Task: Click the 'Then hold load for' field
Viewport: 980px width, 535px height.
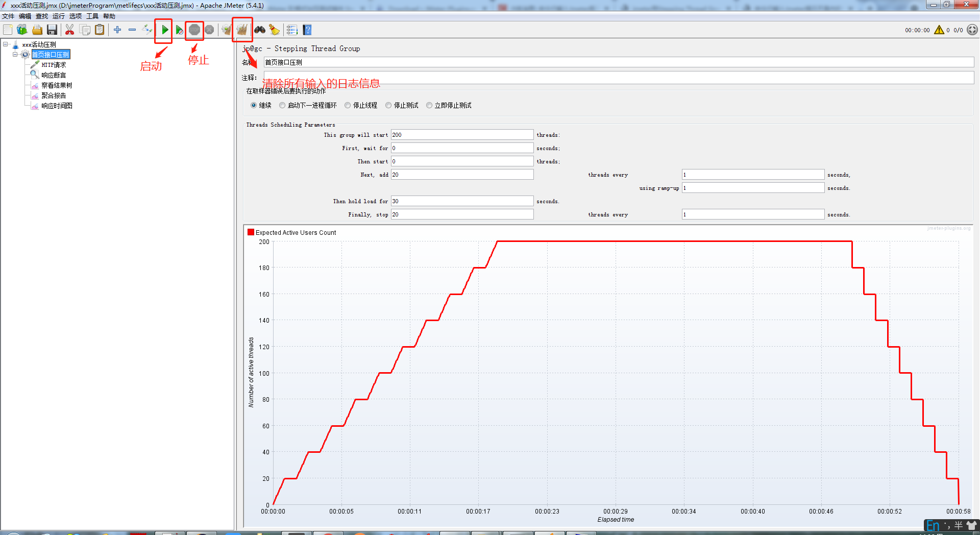Action: pos(462,201)
